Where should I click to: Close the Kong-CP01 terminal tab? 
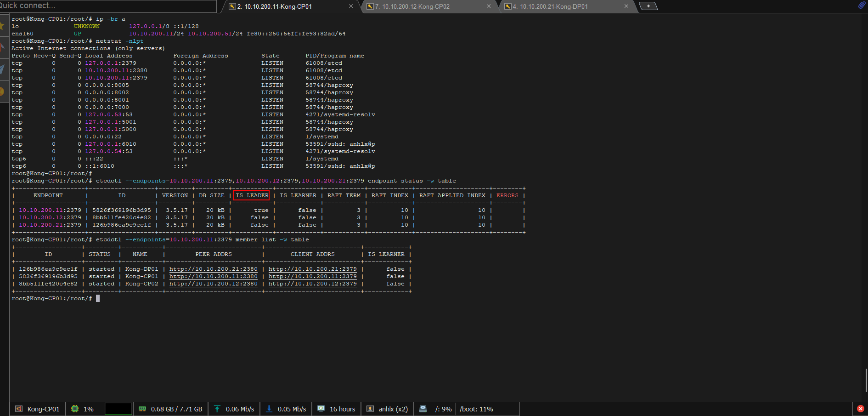pyautogui.click(x=351, y=6)
